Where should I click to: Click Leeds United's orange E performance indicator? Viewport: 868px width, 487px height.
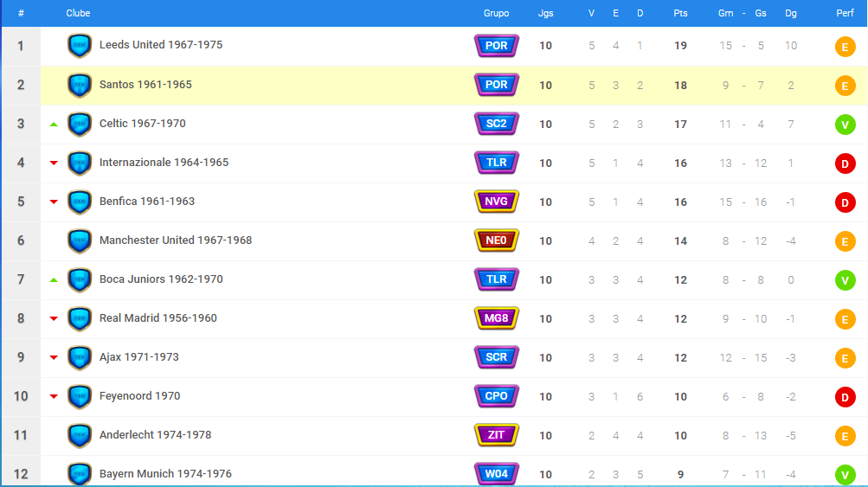click(845, 47)
